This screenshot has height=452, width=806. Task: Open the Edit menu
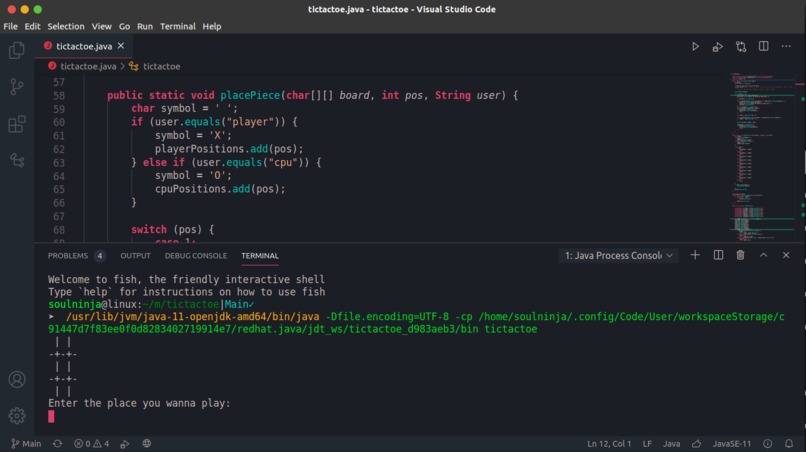point(32,26)
